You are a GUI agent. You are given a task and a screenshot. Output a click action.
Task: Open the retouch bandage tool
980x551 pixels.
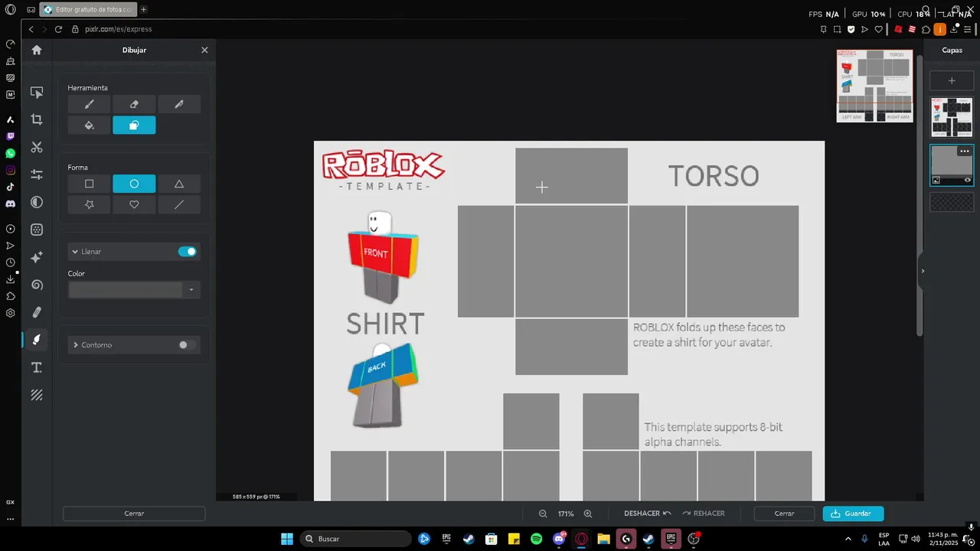(x=37, y=312)
